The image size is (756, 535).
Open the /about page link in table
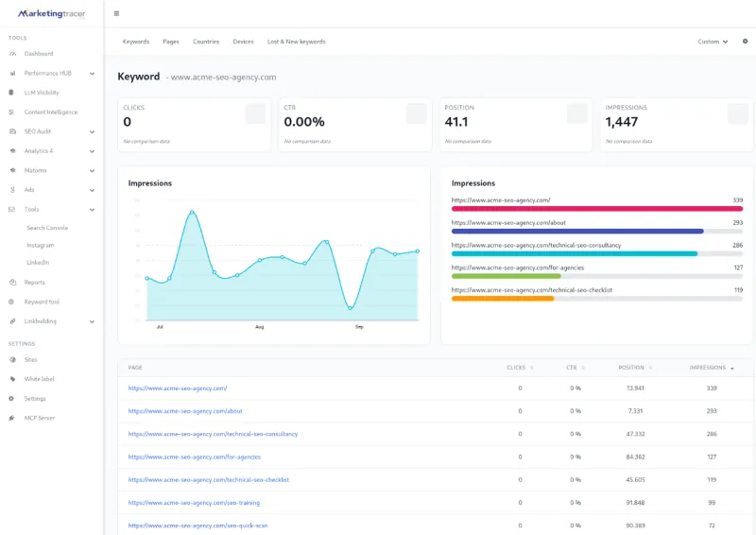[185, 411]
